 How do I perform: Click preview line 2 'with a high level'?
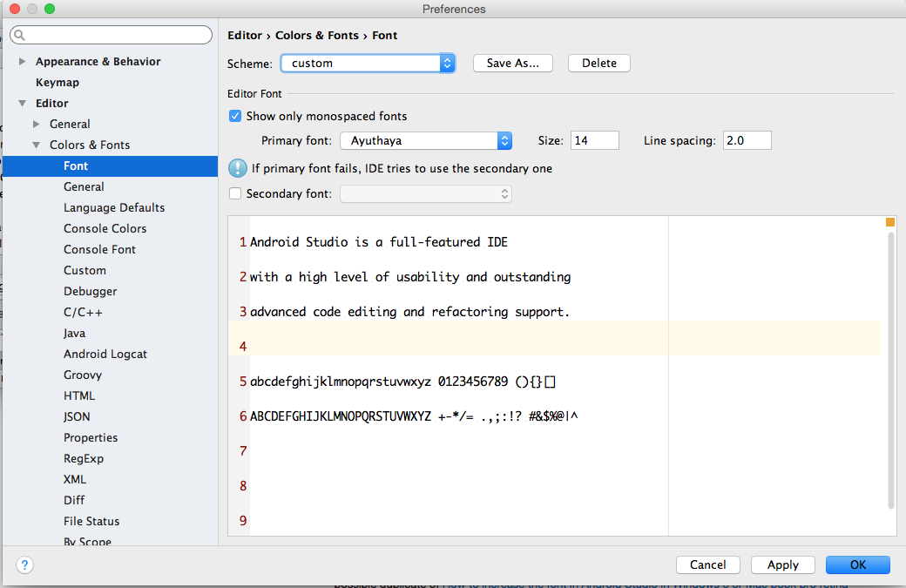[308, 277]
